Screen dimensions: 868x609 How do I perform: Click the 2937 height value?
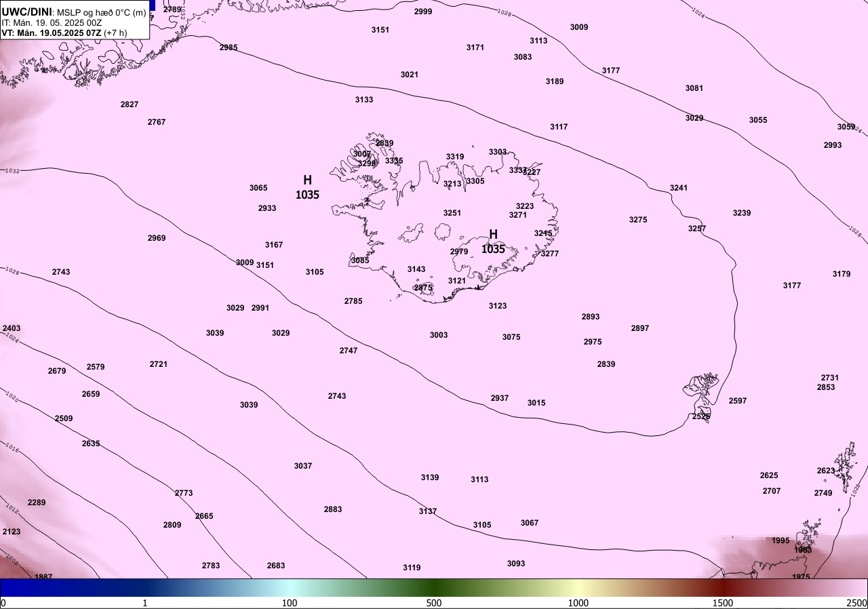click(x=500, y=398)
